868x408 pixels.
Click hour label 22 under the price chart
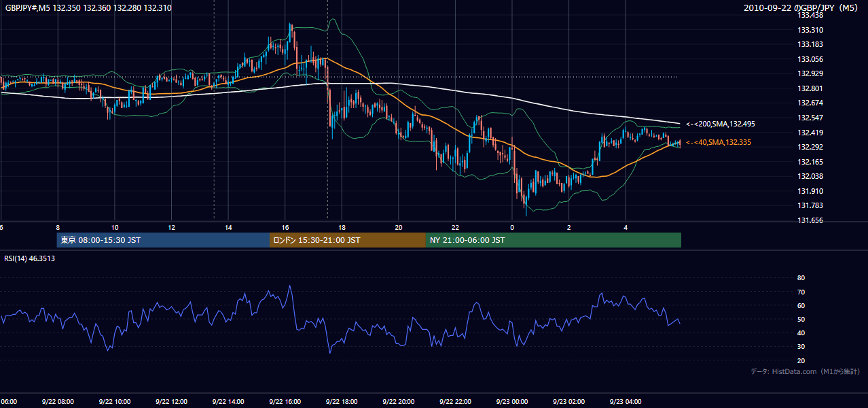click(455, 228)
